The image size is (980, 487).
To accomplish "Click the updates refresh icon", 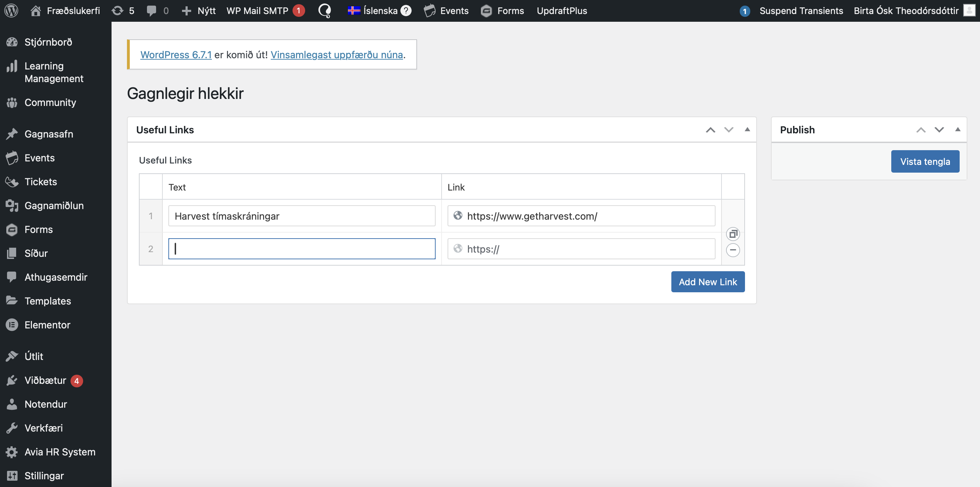I will tap(118, 11).
